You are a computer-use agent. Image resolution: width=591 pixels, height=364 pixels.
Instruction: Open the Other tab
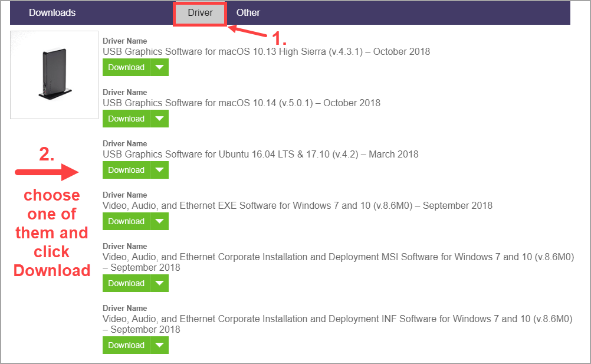coord(248,12)
